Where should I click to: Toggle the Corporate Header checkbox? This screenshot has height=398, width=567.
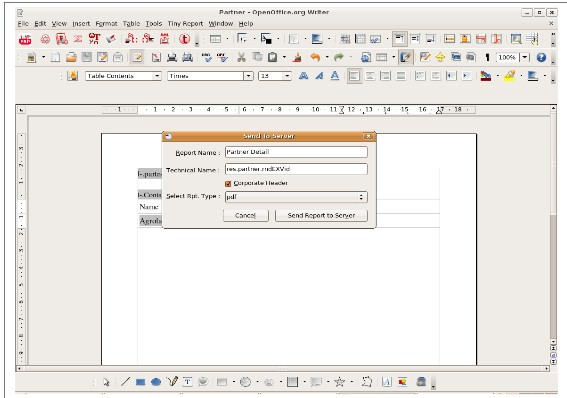click(228, 184)
